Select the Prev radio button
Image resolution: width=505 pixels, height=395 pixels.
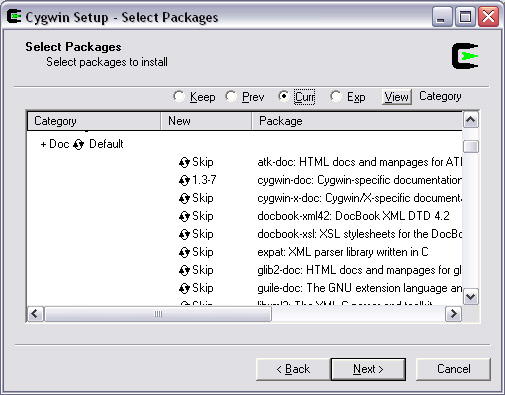(x=231, y=97)
